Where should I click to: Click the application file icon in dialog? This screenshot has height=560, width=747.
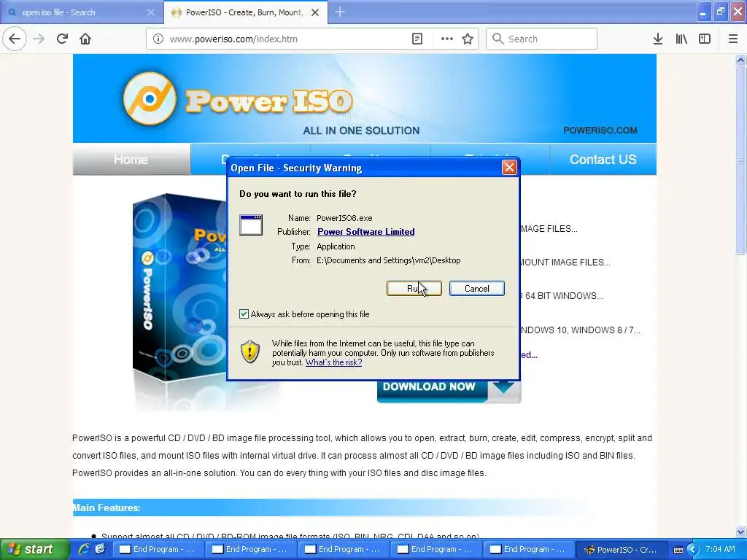click(251, 225)
